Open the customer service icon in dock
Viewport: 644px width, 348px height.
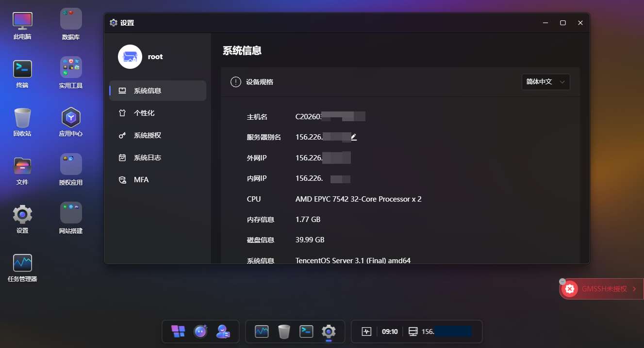223,332
